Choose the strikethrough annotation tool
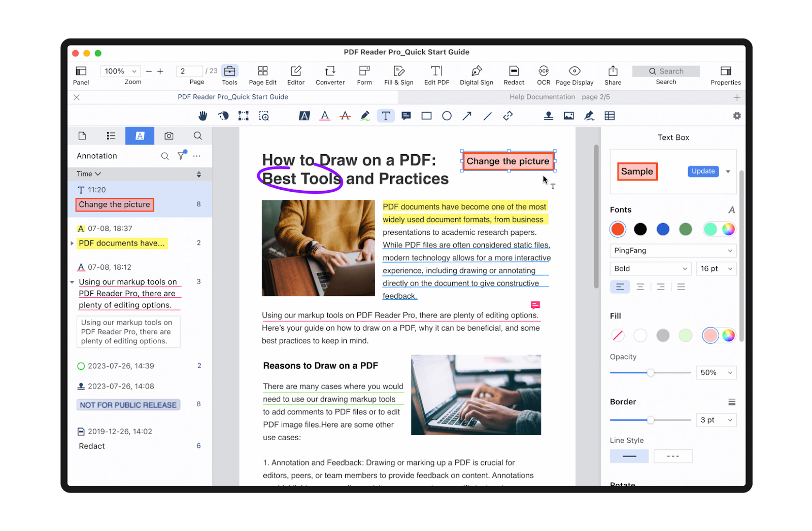This screenshot has height=531, width=812. [345, 116]
